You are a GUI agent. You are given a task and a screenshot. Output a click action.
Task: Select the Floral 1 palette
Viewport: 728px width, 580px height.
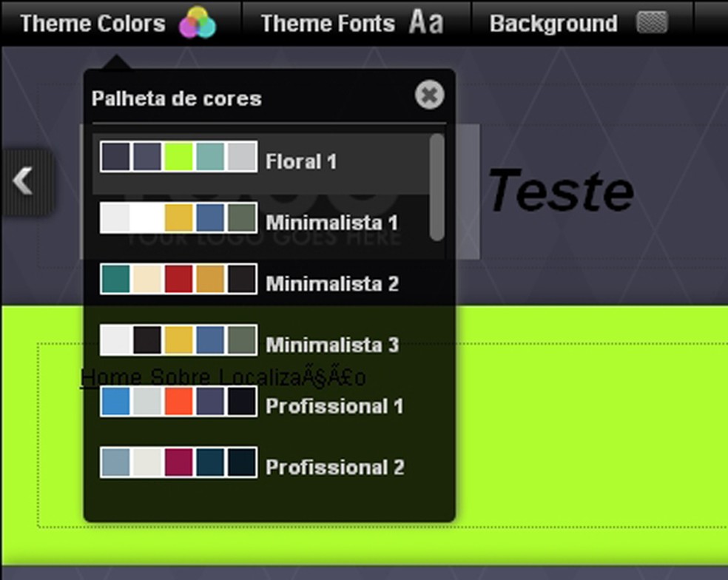[x=300, y=161]
